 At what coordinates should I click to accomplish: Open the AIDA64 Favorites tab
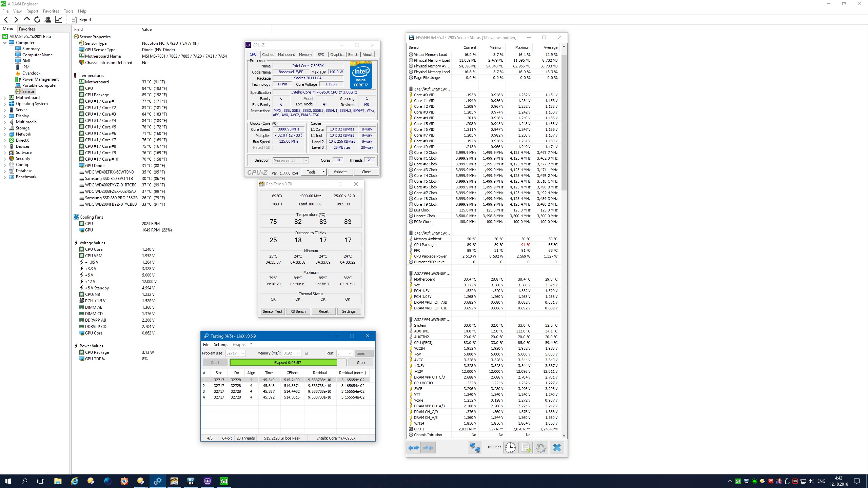27,29
